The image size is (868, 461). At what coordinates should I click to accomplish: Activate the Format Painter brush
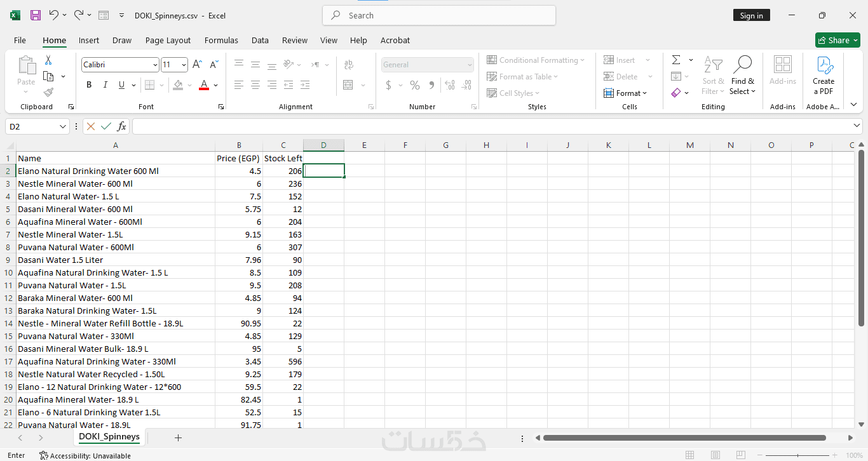coord(48,93)
